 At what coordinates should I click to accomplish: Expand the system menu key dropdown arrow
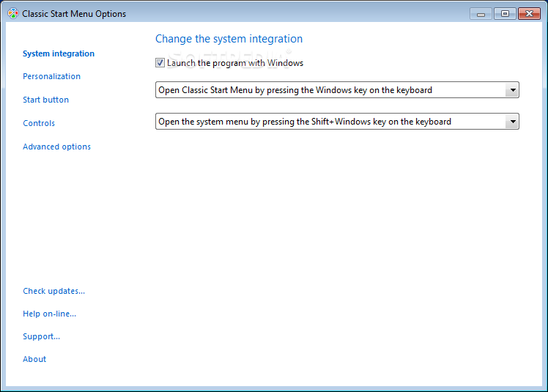coord(512,122)
